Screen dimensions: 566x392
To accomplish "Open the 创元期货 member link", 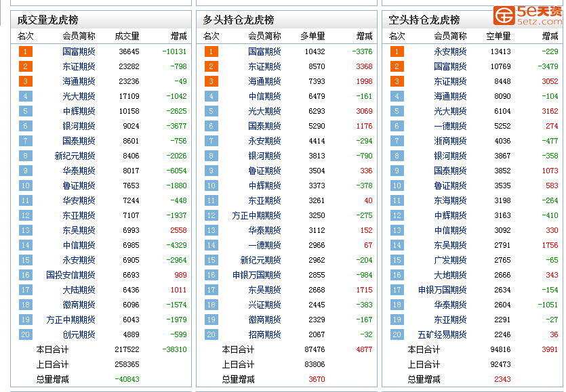I will tap(79, 334).
